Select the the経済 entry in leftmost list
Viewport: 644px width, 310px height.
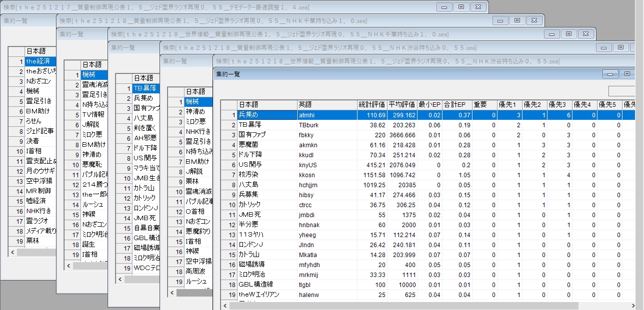coord(38,61)
